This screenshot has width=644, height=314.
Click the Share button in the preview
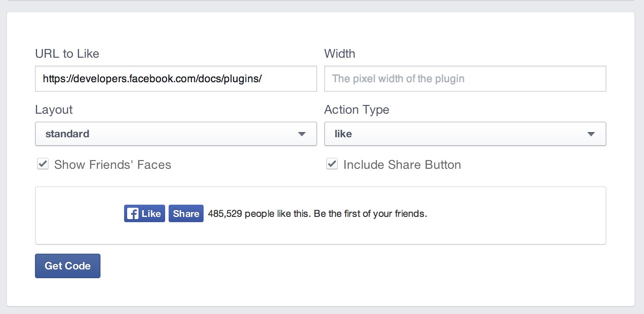[x=186, y=213]
